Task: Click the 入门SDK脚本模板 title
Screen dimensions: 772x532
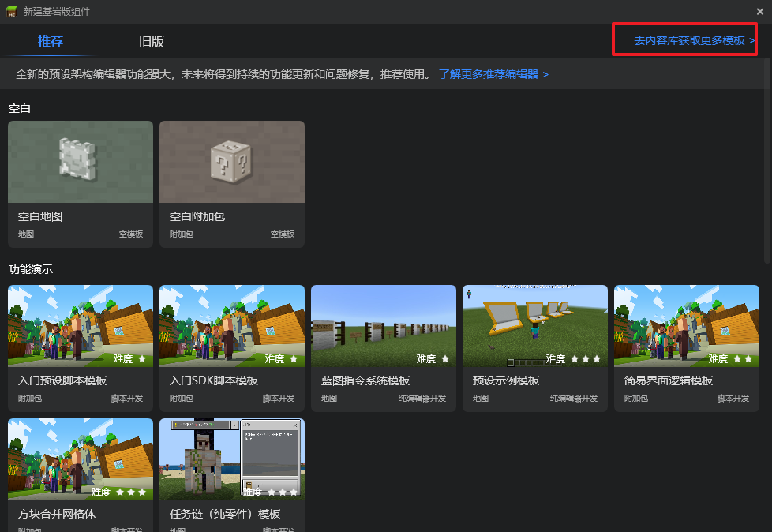Action: tap(214, 380)
